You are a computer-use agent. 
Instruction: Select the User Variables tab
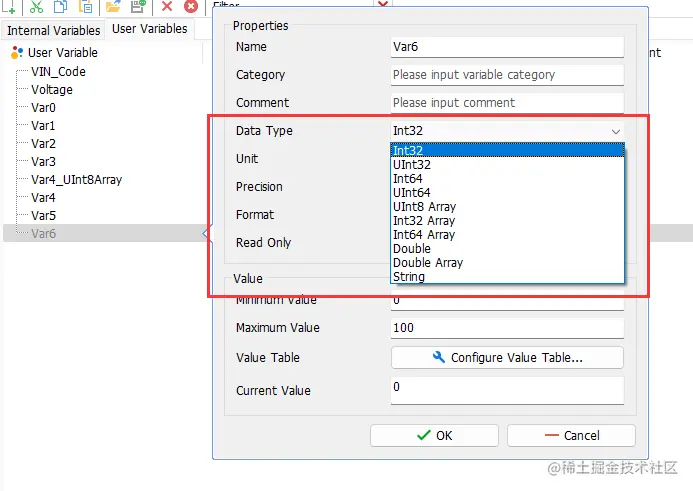click(x=149, y=29)
